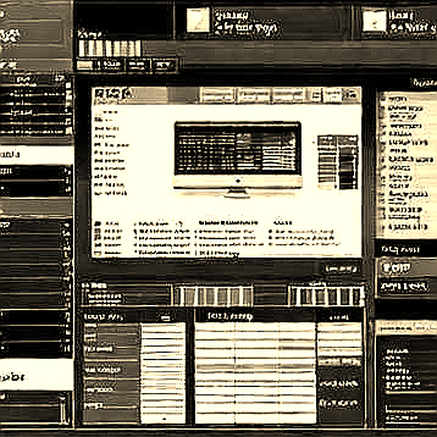The height and width of the screenshot is (437, 437).
Task: Switch to the first tab in the central window toolbar
Action: [217, 96]
